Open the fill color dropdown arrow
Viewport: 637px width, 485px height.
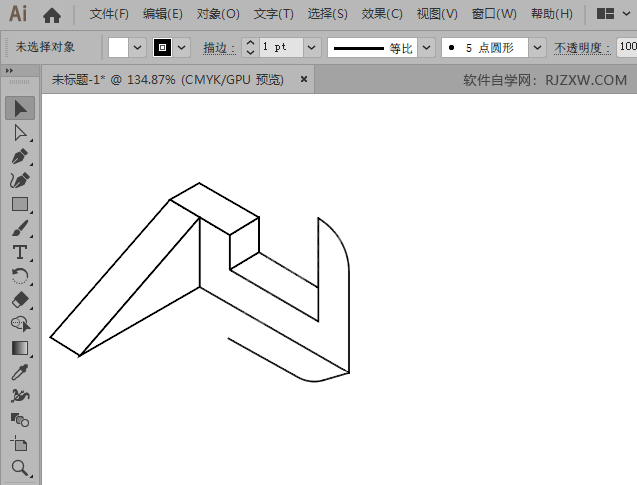137,48
